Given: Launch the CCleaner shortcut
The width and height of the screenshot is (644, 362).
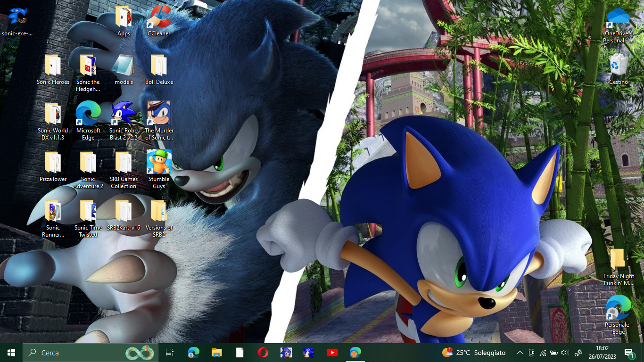Looking at the screenshot, I should pos(159,21).
